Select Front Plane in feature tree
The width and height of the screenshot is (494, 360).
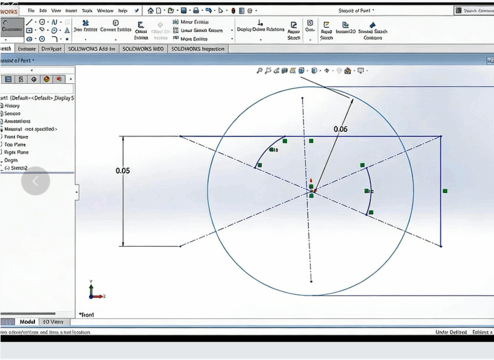click(x=16, y=137)
